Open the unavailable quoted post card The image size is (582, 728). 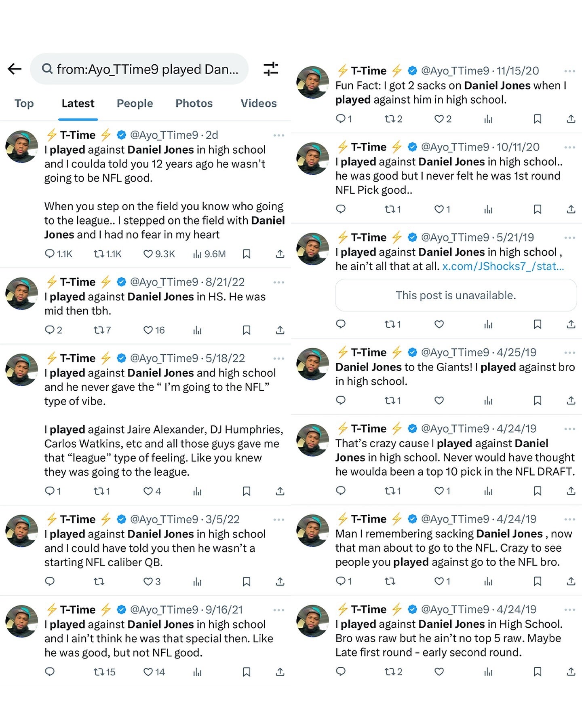coord(455,295)
